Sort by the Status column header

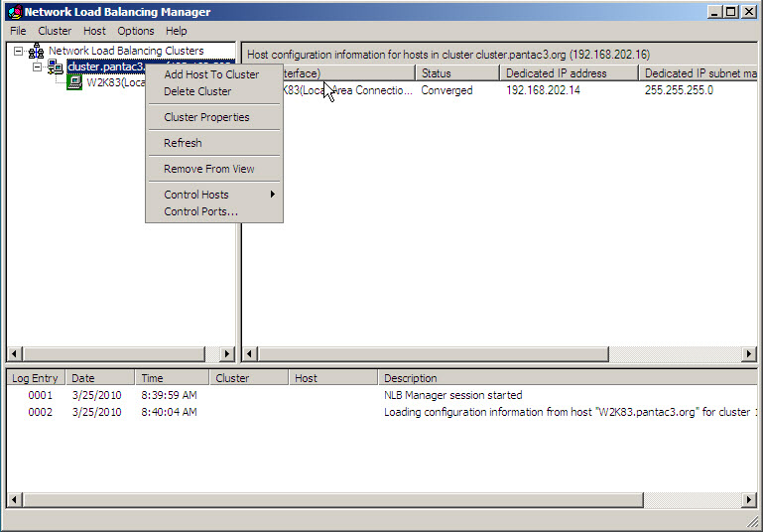[457, 73]
